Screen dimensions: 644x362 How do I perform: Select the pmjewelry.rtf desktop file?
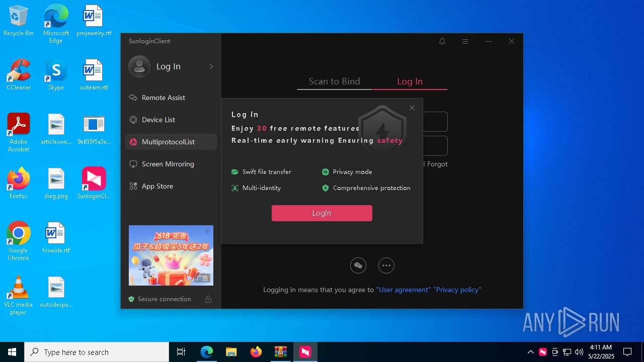[94, 21]
